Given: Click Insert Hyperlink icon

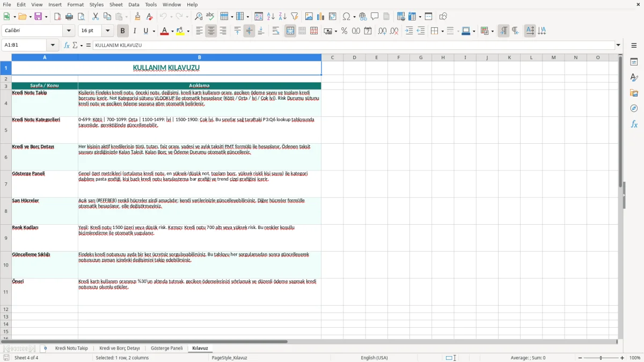Looking at the screenshot, I should [x=363, y=17].
